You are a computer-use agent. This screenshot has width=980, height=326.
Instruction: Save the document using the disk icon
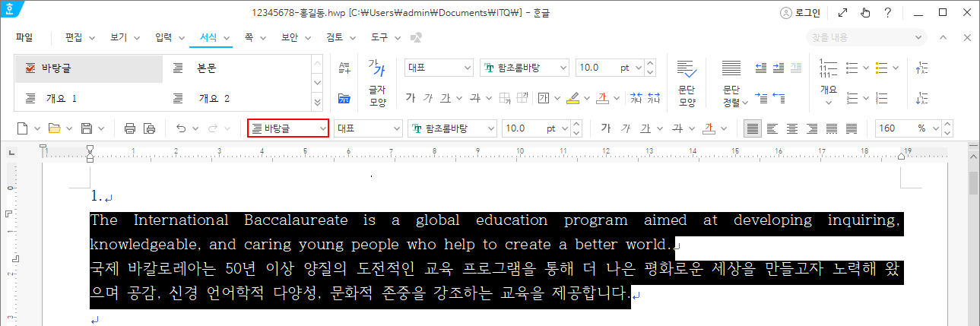tap(87, 128)
